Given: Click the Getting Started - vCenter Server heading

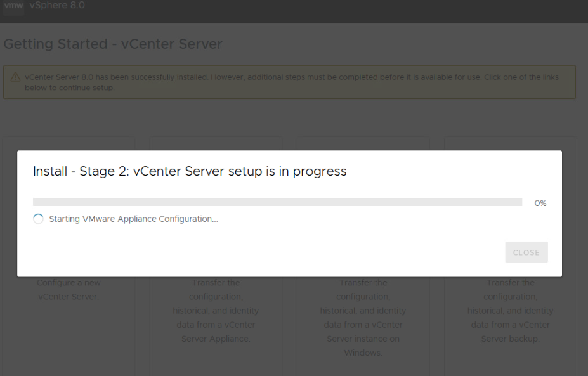Looking at the screenshot, I should pos(112,44).
